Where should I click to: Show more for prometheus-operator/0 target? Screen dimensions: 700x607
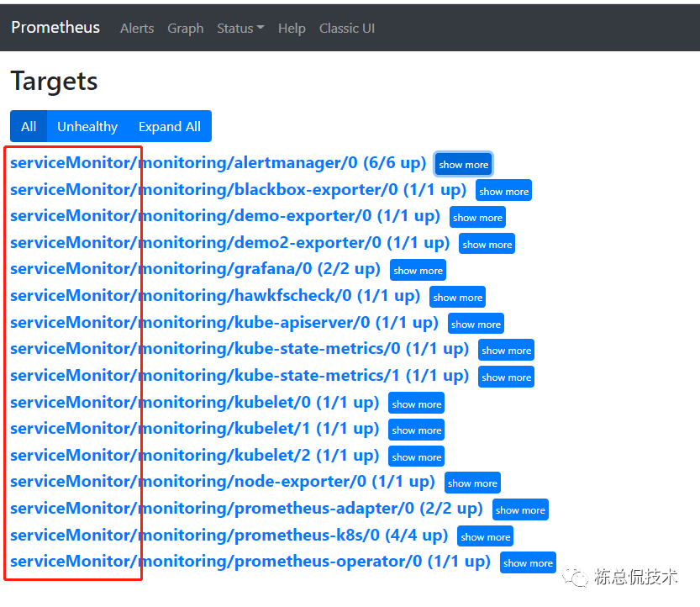[x=528, y=562]
